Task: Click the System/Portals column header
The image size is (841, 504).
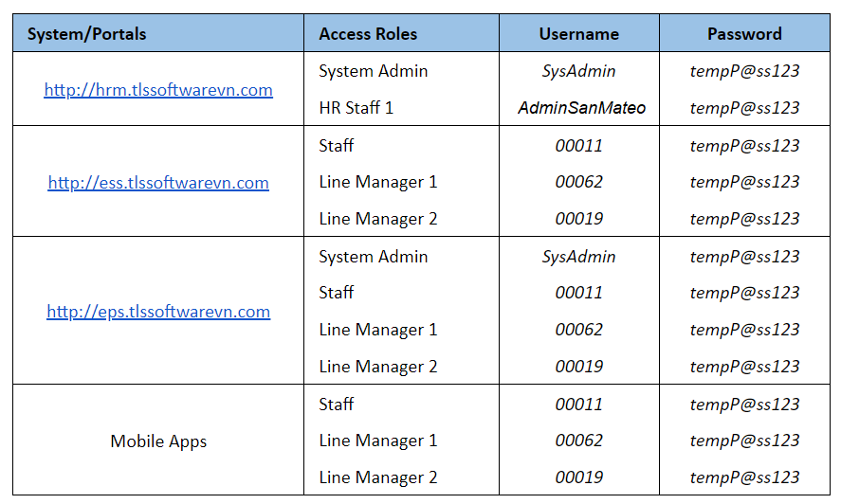Action: coord(87,34)
